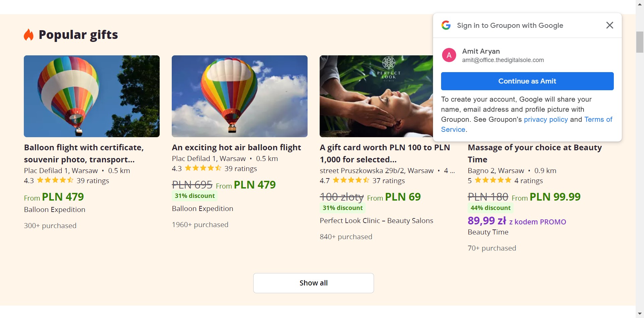Click the Show all button
The width and height of the screenshot is (644, 318).
click(313, 283)
